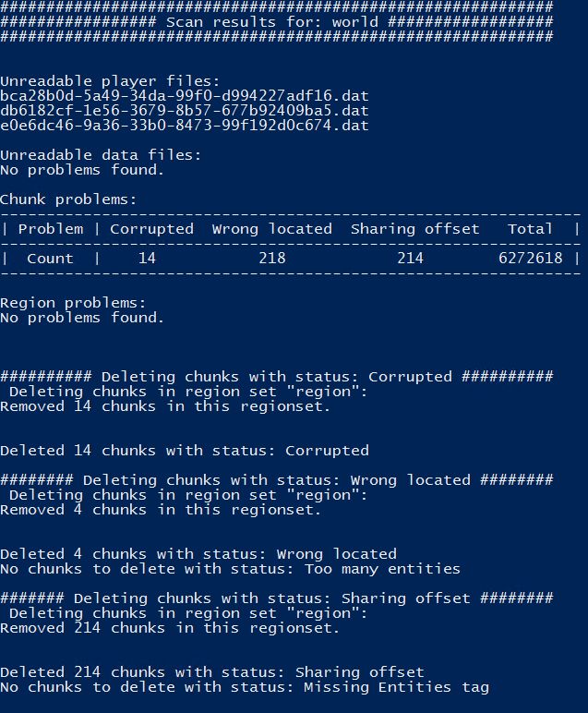Click the total chunk count 6272618
The image size is (588, 713).
530,259
